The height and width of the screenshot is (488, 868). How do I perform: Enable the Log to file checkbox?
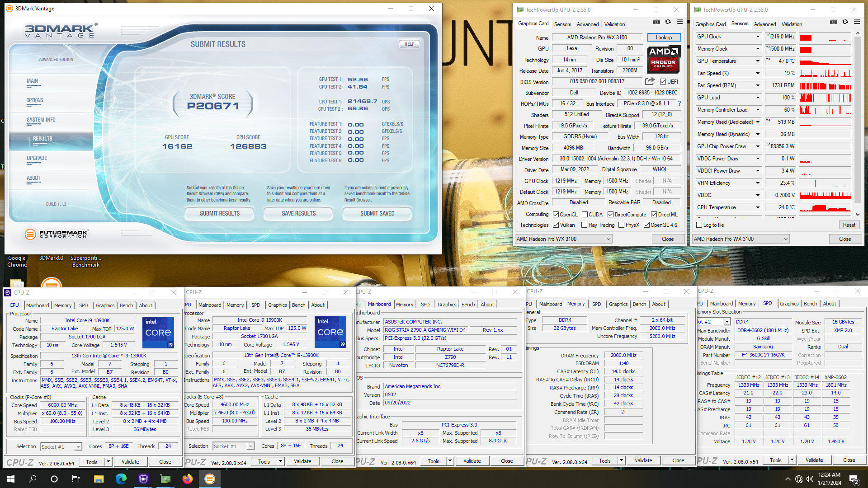(699, 225)
